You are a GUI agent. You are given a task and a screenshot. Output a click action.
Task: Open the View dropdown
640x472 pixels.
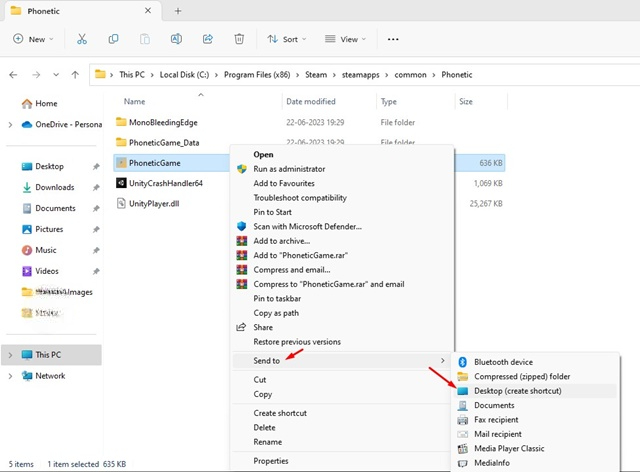click(345, 39)
